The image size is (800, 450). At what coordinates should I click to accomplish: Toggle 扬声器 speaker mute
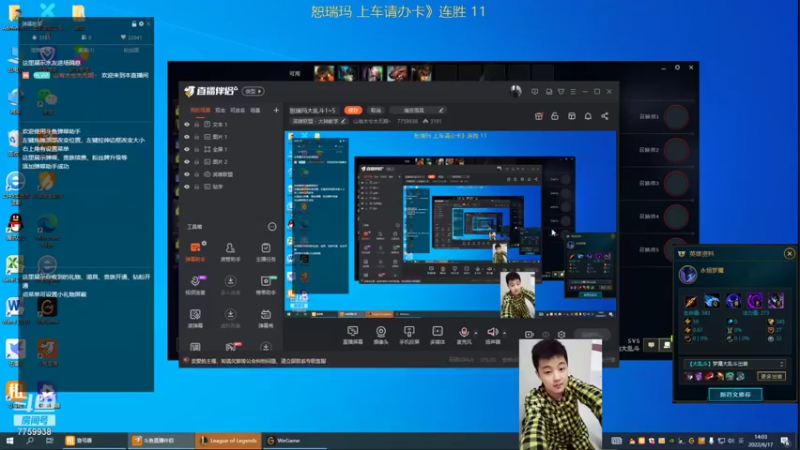pos(493,335)
